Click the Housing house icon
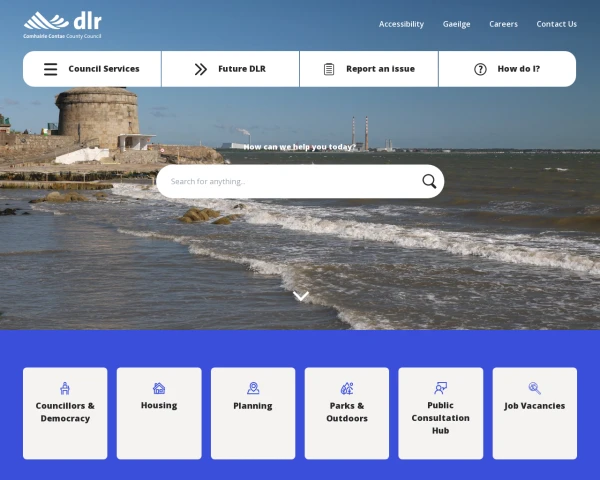Image resolution: width=600 pixels, height=480 pixels. tap(159, 388)
